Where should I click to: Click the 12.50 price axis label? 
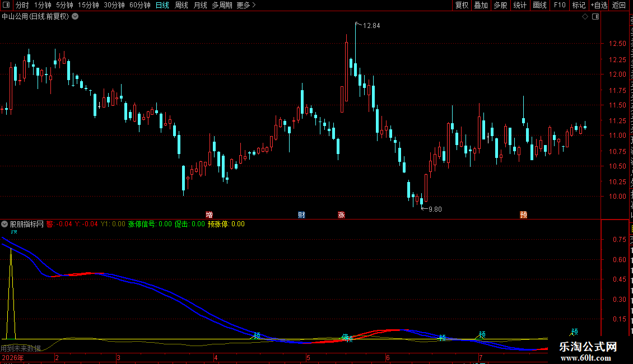(x=618, y=44)
